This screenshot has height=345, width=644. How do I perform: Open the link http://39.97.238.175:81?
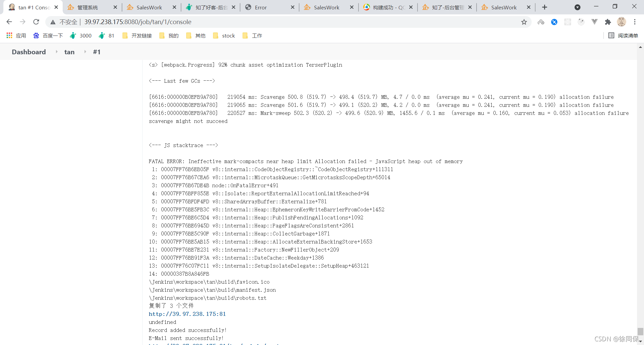[x=187, y=314]
